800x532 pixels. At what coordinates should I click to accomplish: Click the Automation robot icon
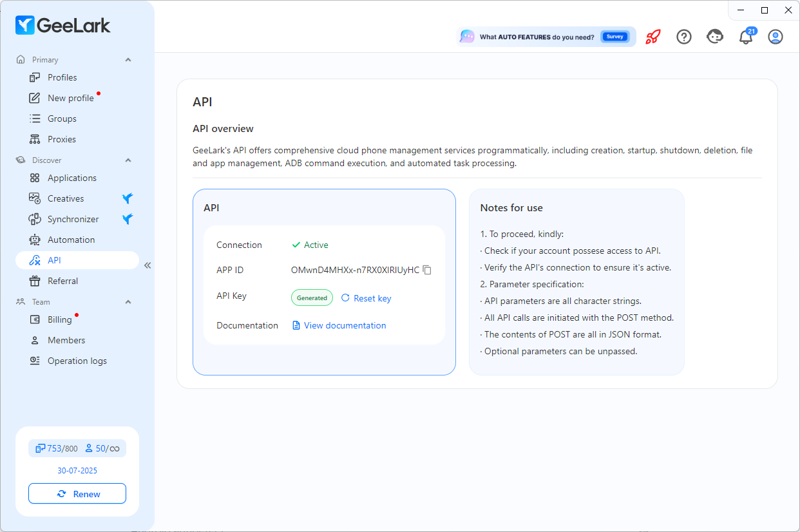(x=35, y=240)
